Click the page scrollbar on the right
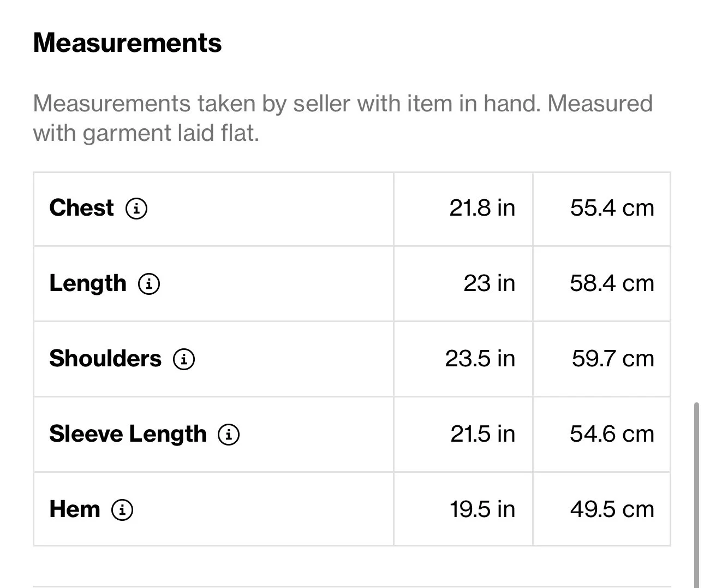The width and height of the screenshot is (704, 588). tap(696, 491)
